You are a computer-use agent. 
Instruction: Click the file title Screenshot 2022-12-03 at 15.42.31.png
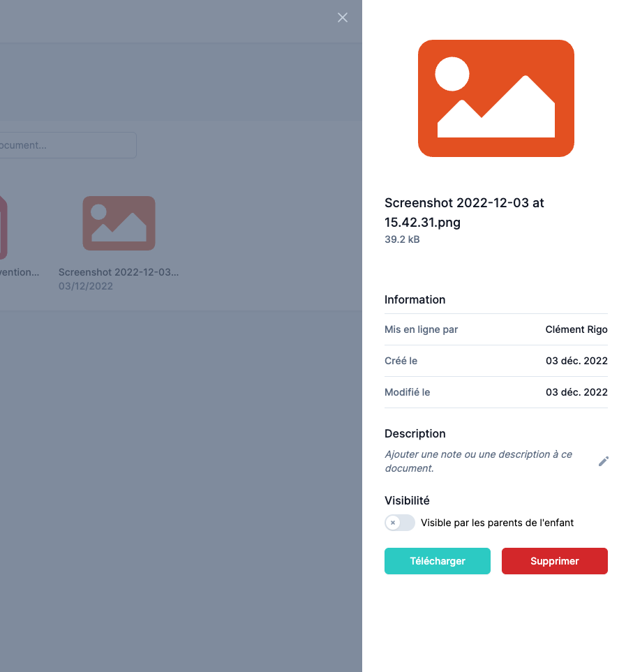464,213
